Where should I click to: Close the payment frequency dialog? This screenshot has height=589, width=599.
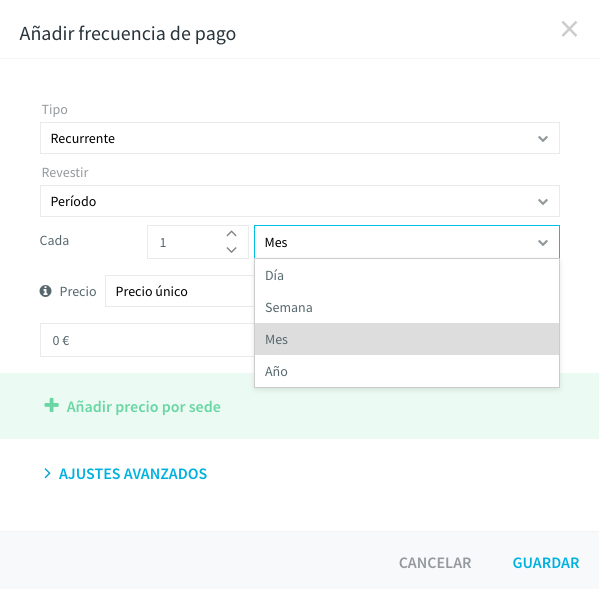[569, 29]
